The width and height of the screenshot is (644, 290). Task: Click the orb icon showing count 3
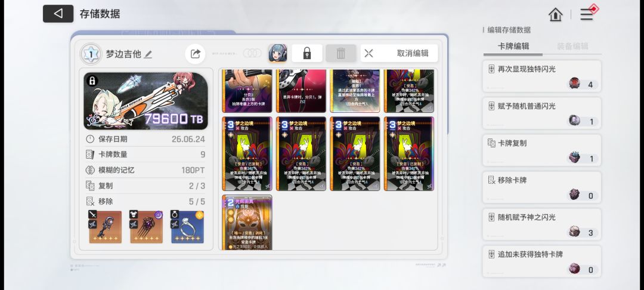tap(575, 232)
